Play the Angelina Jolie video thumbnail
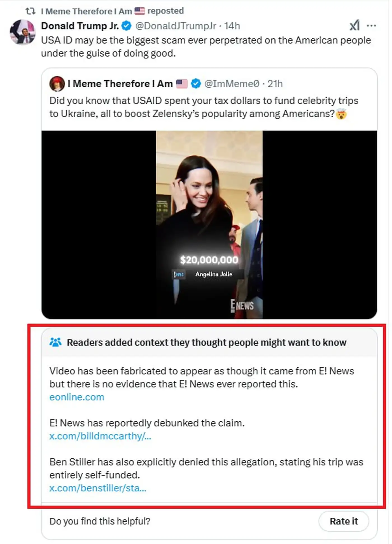The width and height of the screenshot is (392, 544). [209, 225]
